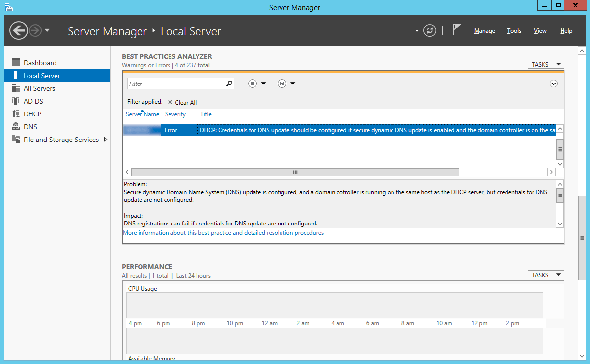Click the main page vertical scrollbar thumb
Viewport: 590px width, 364px height.
pos(582,237)
